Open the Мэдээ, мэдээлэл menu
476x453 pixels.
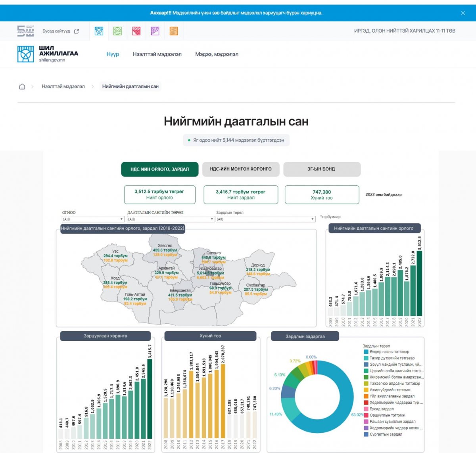coord(217,54)
